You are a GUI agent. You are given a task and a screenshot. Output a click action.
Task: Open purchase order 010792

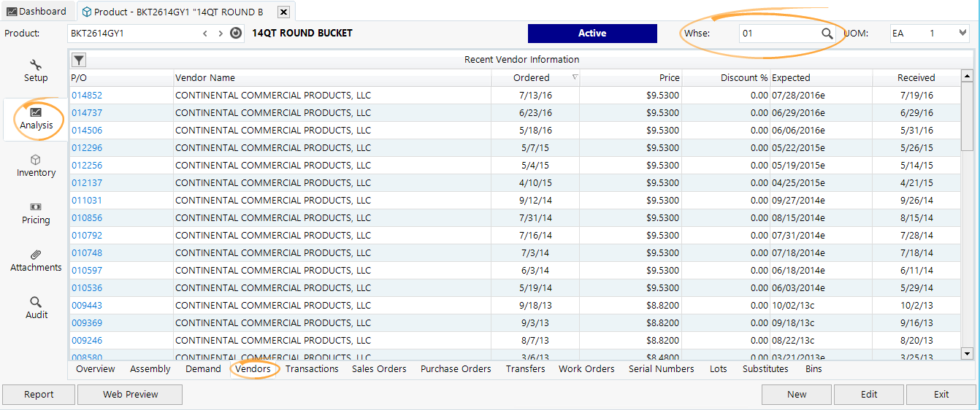[x=87, y=236]
